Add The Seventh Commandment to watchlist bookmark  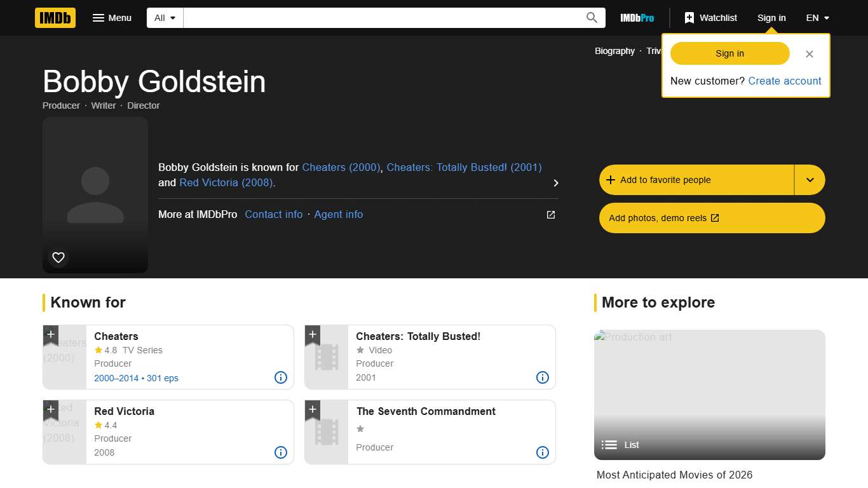(312, 409)
